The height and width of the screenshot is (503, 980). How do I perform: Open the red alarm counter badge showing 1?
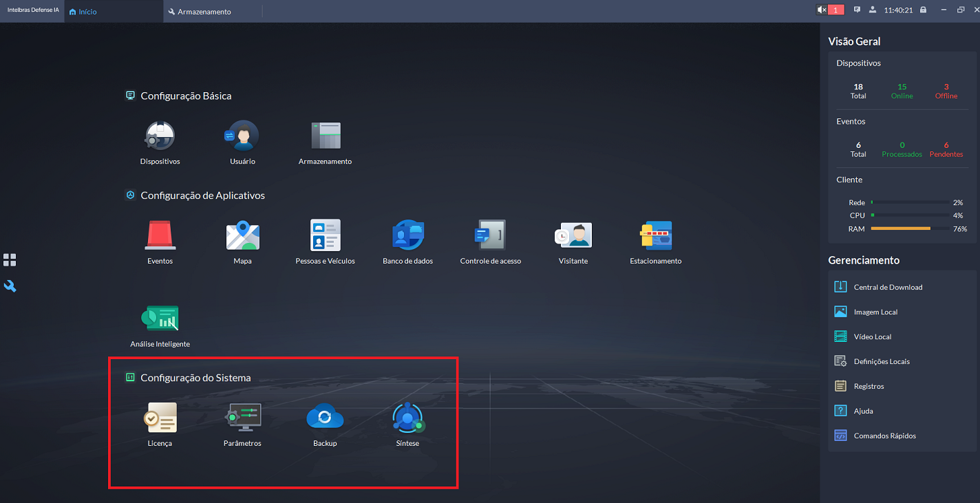(x=836, y=10)
